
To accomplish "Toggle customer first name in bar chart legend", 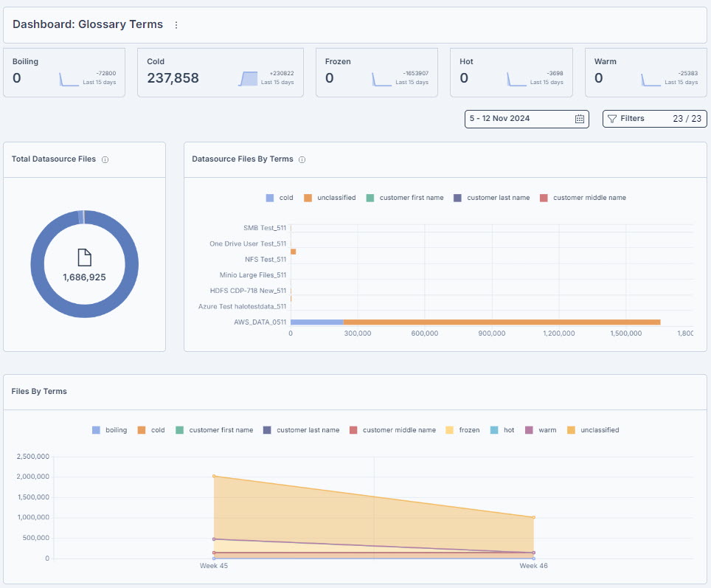I will [404, 198].
